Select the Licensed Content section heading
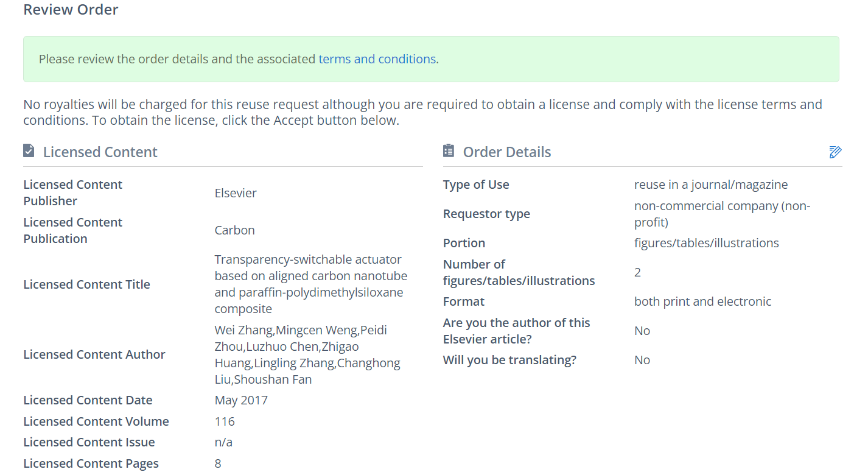This screenshot has width=868, height=472. pos(100,152)
